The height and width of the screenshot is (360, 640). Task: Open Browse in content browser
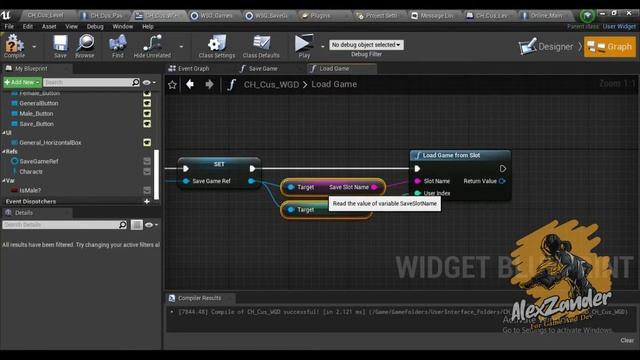[85, 46]
